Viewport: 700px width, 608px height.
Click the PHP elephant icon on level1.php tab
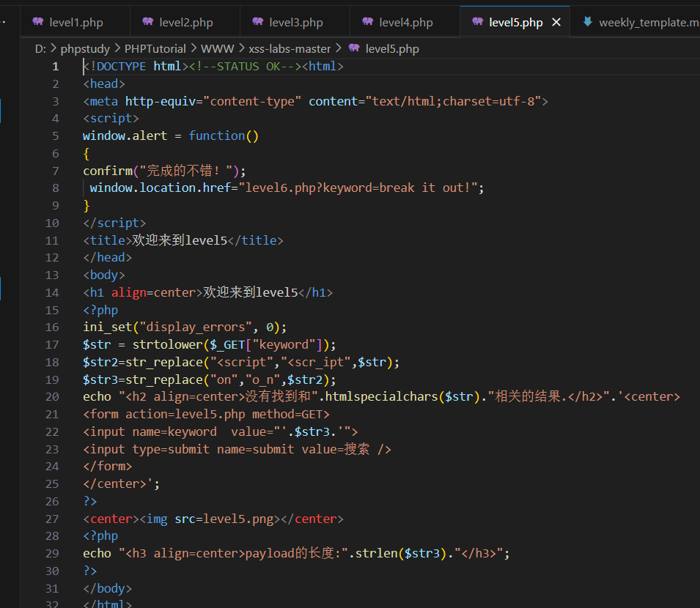(38, 21)
